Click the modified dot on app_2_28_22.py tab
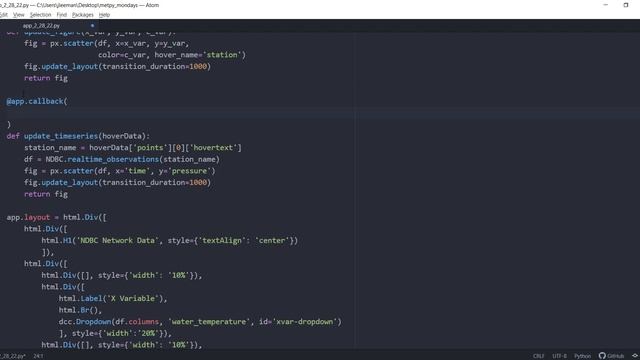640x360 pixels. pyautogui.click(x=92, y=25)
